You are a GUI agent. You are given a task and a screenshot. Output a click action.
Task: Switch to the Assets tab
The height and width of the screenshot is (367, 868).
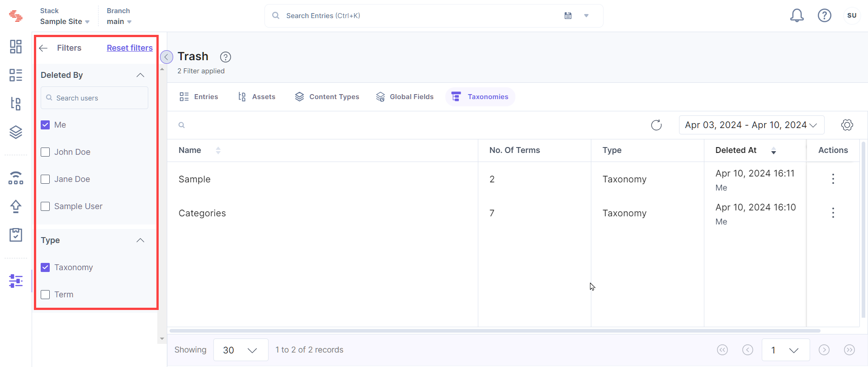click(x=257, y=97)
